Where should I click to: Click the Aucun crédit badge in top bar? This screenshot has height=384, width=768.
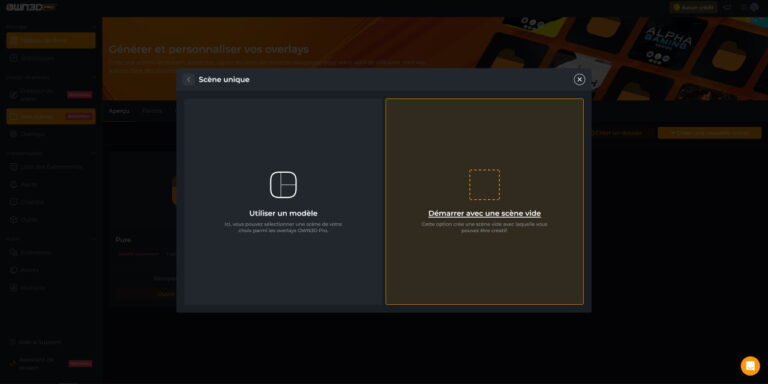pyautogui.click(x=693, y=7)
